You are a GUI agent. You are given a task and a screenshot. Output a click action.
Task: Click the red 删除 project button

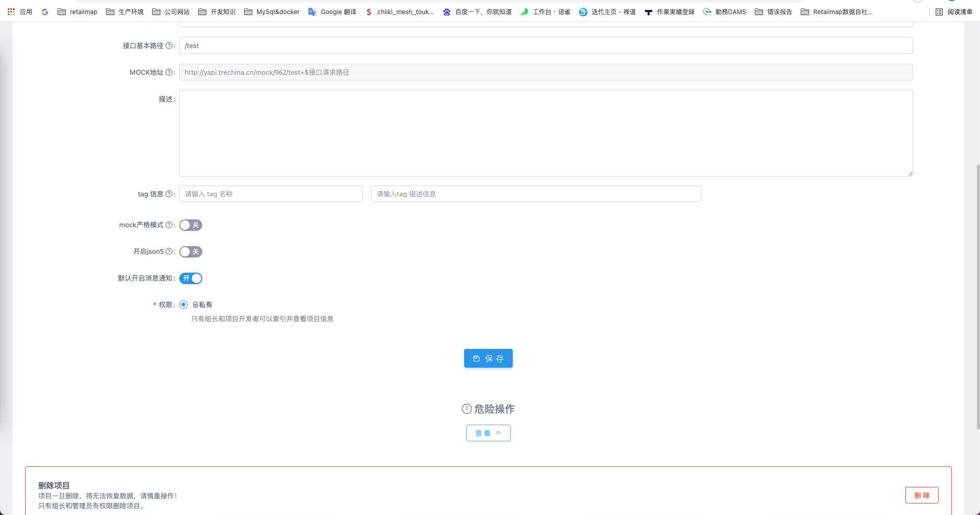click(x=922, y=495)
